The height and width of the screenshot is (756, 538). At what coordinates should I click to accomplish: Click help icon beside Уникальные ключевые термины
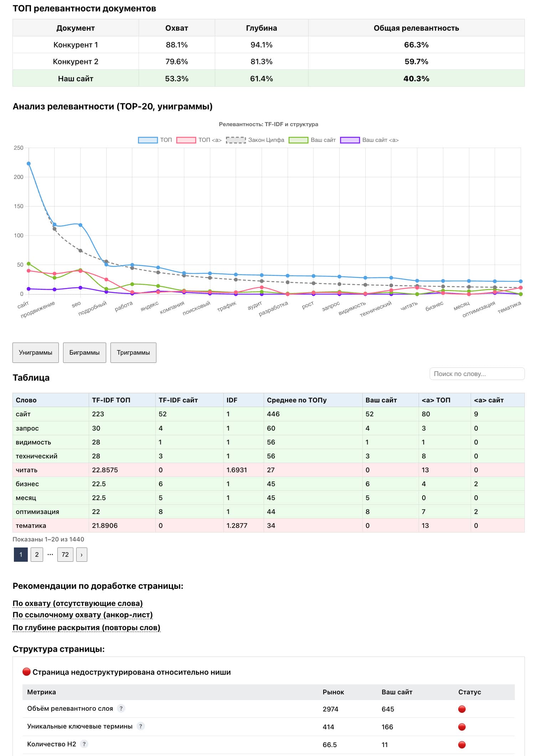pos(141,726)
